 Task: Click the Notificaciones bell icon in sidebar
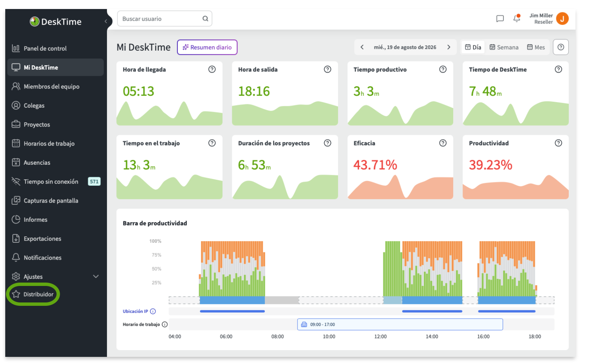pyautogui.click(x=16, y=258)
